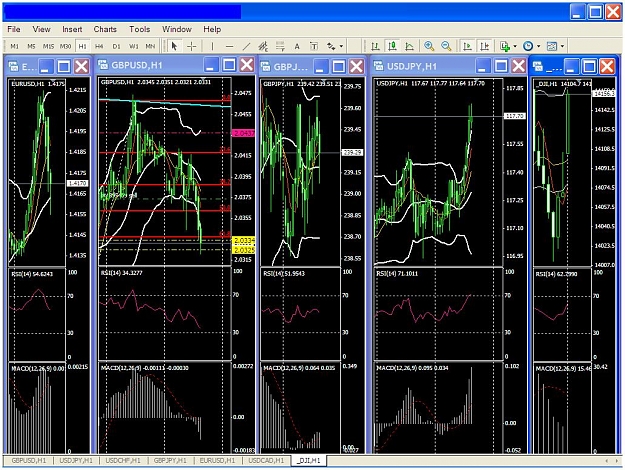The image size is (625, 470).
Task: Click the GBPUSD,H1 window title icon
Action: point(103,65)
